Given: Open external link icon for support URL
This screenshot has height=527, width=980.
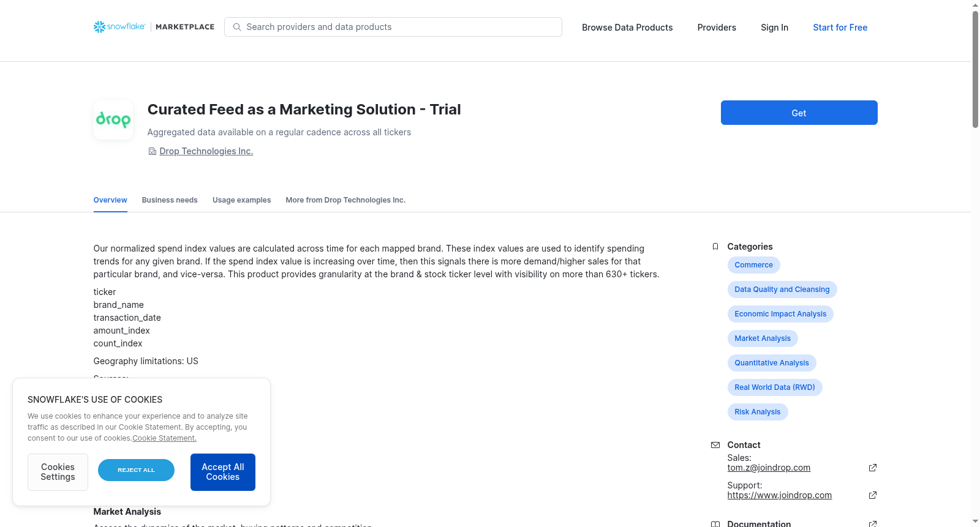Looking at the screenshot, I should coord(873,495).
